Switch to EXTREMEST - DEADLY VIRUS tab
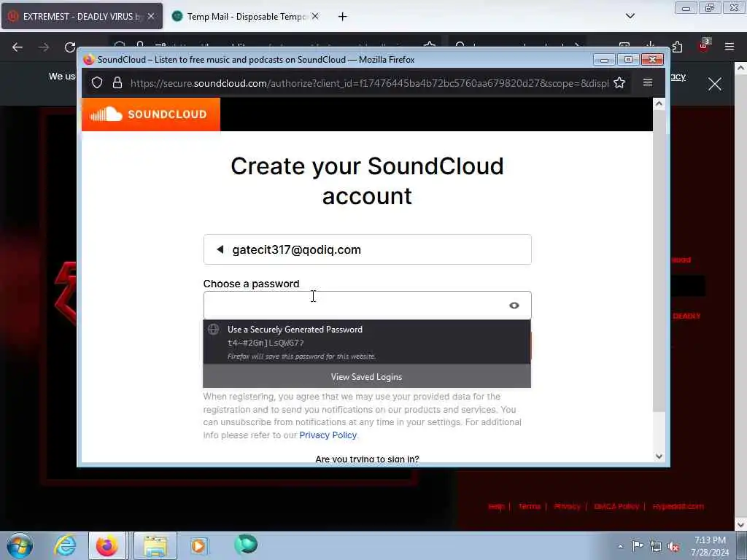747x560 pixels. [x=82, y=16]
